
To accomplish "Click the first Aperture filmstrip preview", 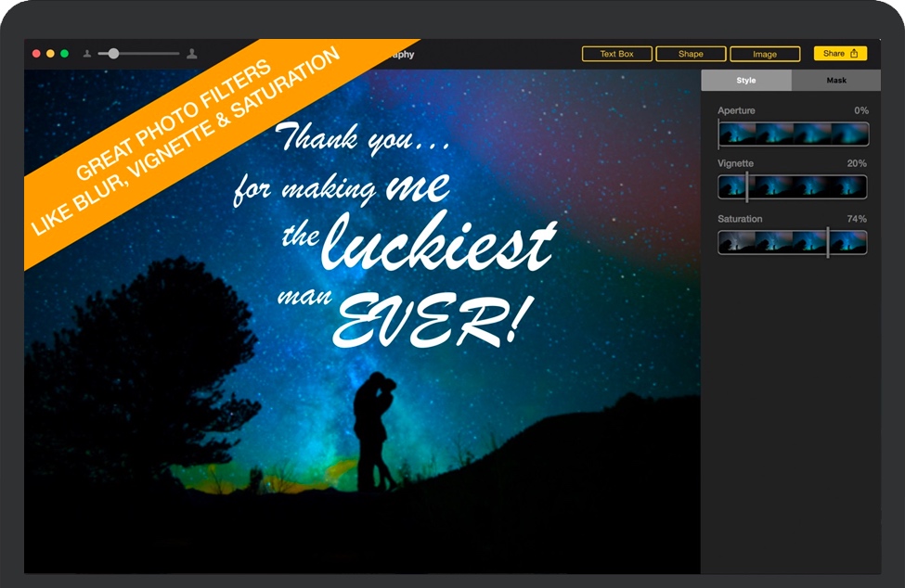I will pos(736,134).
